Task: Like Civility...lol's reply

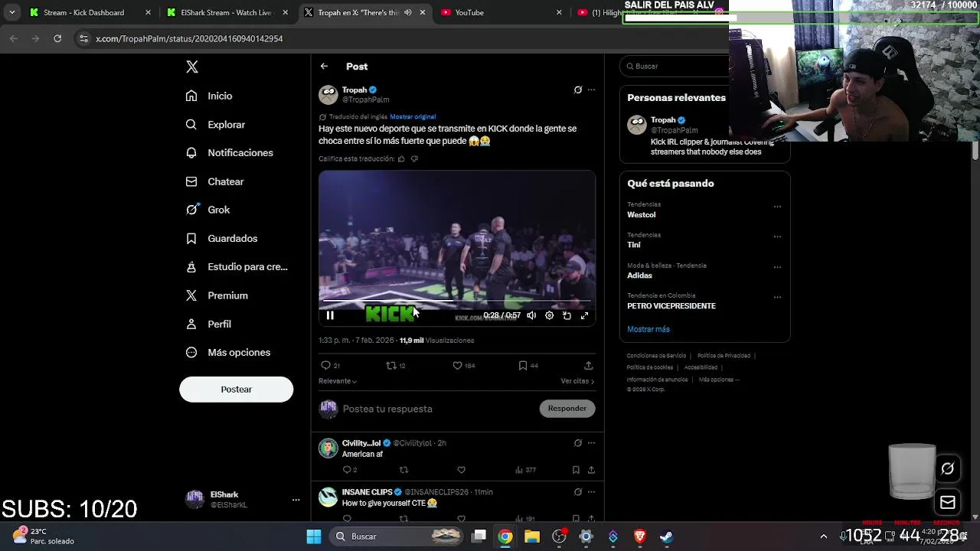Action: (461, 470)
